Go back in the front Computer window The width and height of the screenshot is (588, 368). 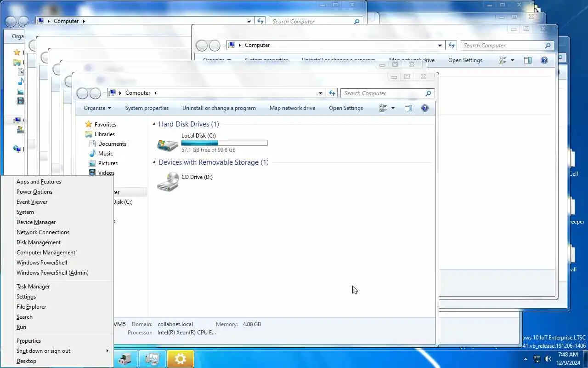click(82, 93)
